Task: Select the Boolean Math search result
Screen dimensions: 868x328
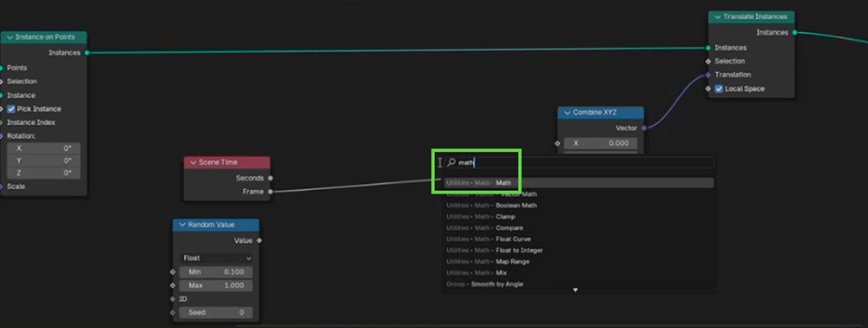Action: click(578, 205)
